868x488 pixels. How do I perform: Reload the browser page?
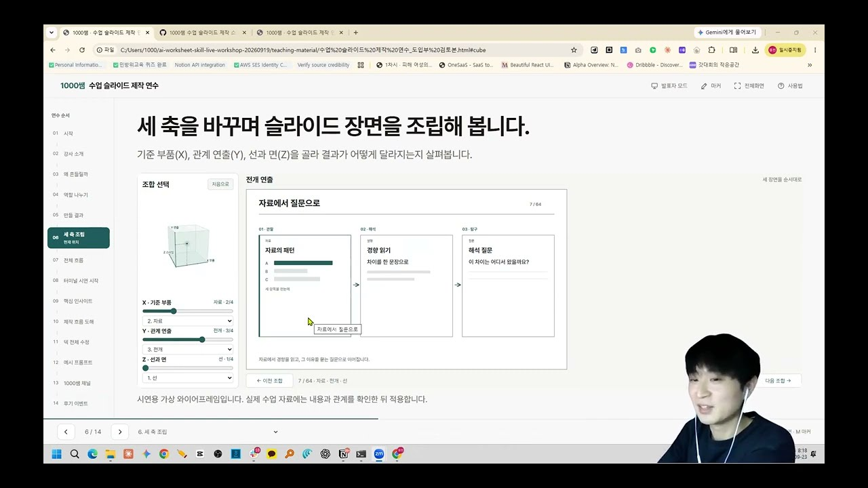(x=82, y=50)
